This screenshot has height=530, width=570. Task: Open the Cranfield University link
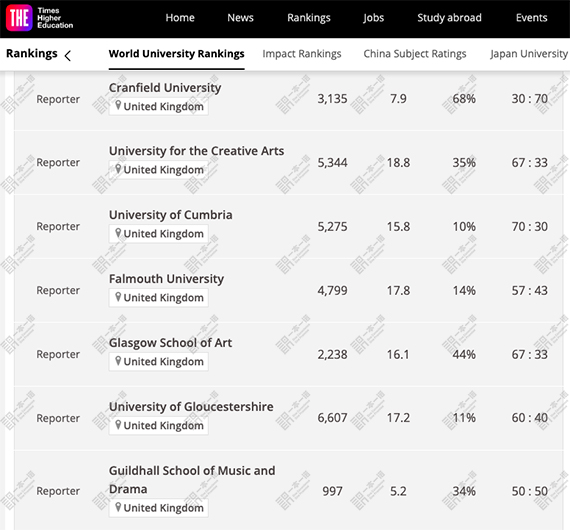click(x=165, y=88)
